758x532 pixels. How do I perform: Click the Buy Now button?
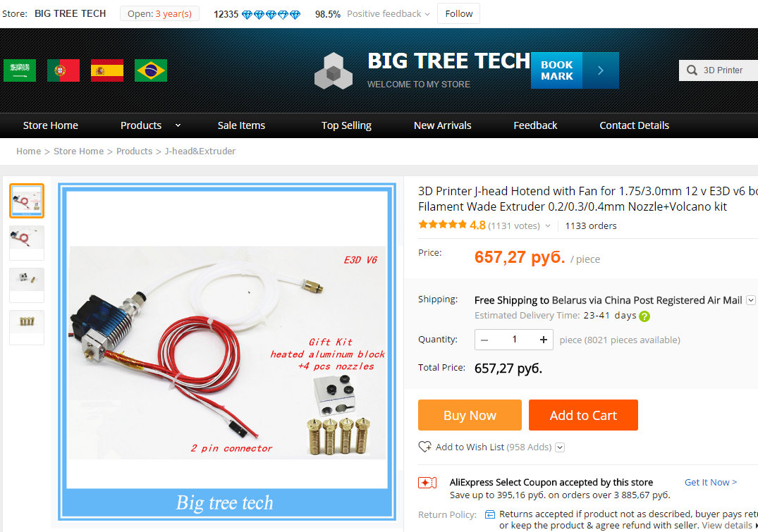click(x=470, y=415)
